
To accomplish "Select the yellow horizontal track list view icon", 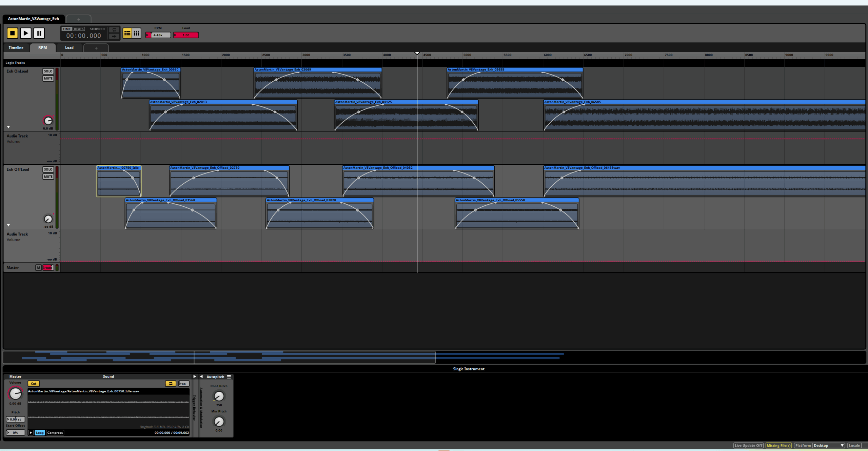I will pos(127,33).
